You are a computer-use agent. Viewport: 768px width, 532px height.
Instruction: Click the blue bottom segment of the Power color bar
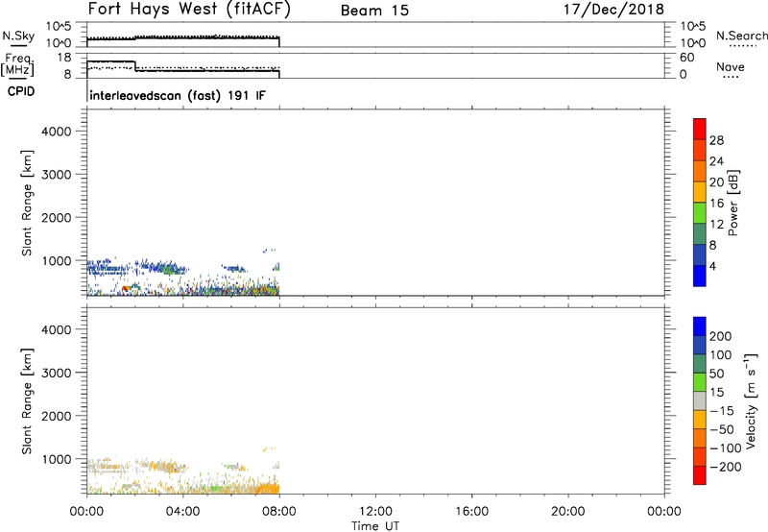click(x=700, y=276)
